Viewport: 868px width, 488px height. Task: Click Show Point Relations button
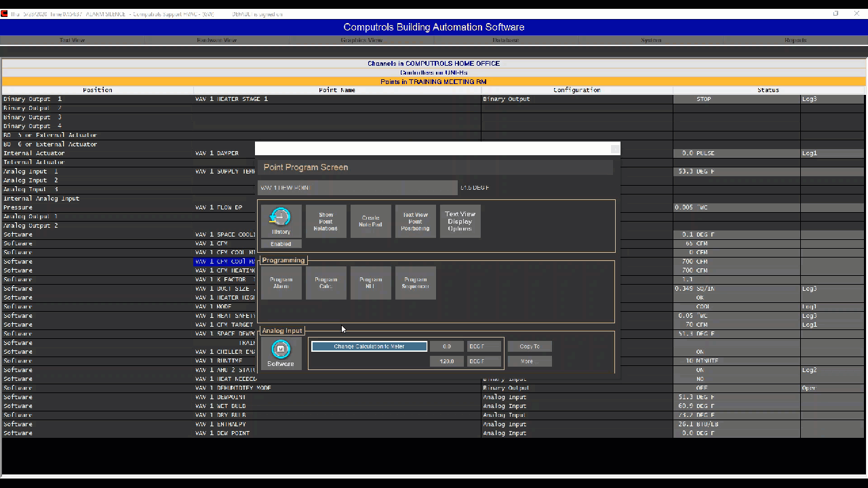(x=325, y=221)
